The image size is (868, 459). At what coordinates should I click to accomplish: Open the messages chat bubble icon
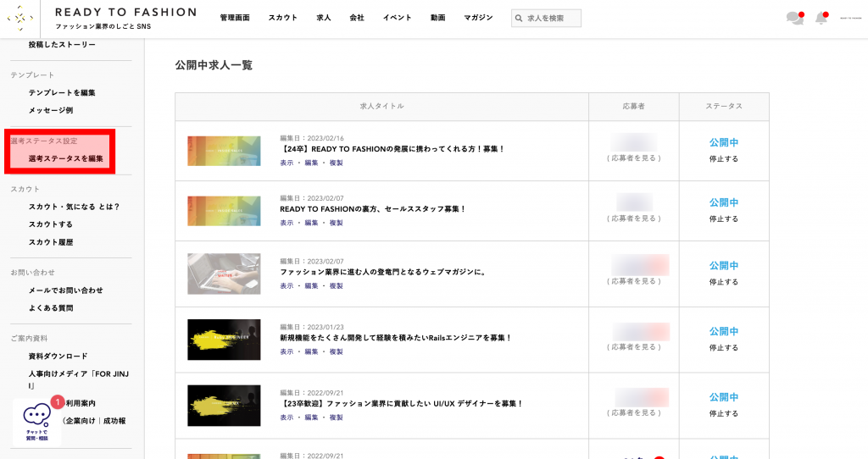click(795, 19)
